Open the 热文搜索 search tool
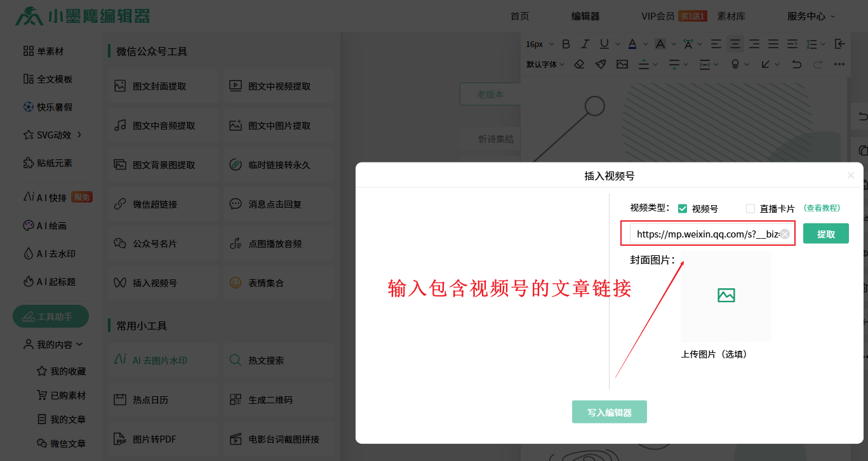The height and width of the screenshot is (461, 868). [278, 361]
